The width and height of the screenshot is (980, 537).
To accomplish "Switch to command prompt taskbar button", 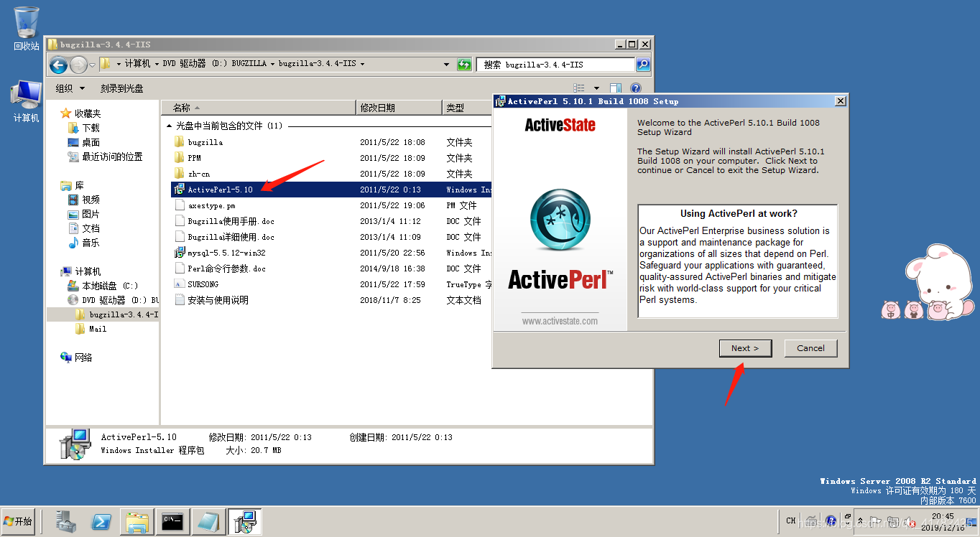I will click(x=172, y=522).
